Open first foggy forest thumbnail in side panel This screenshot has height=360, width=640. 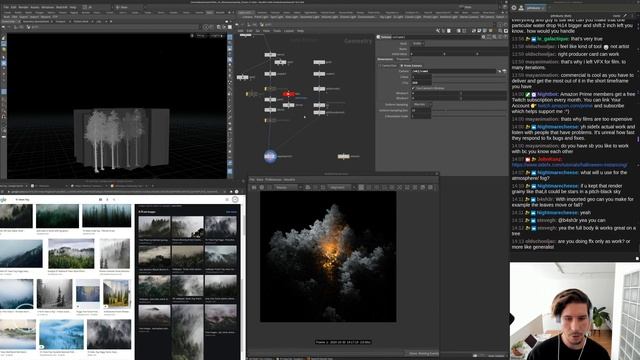[x=154, y=227]
